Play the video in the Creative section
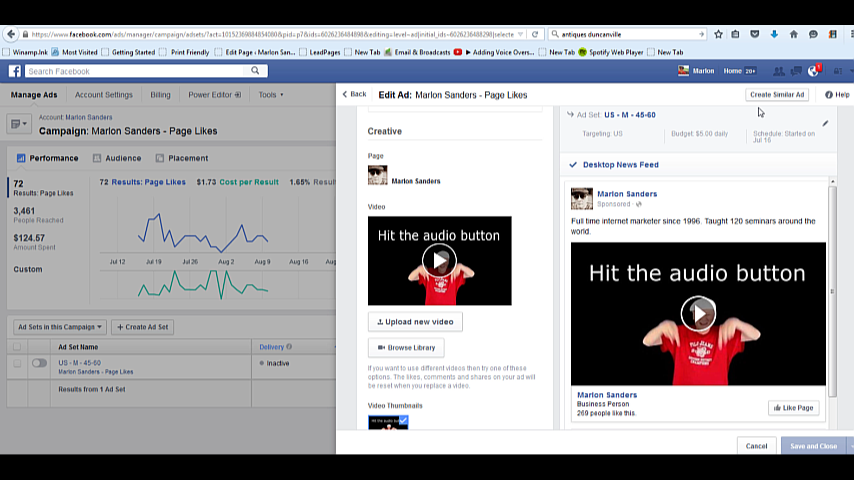 tap(439, 260)
